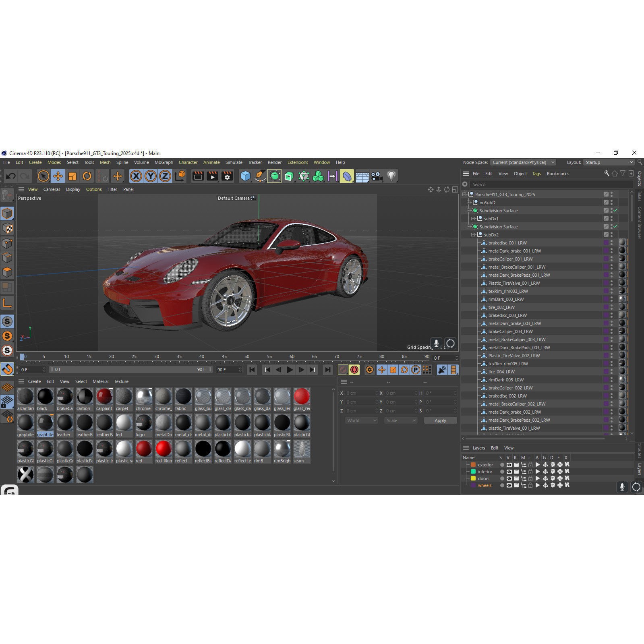Open the Render menu
The height and width of the screenshot is (644, 644).
(275, 162)
